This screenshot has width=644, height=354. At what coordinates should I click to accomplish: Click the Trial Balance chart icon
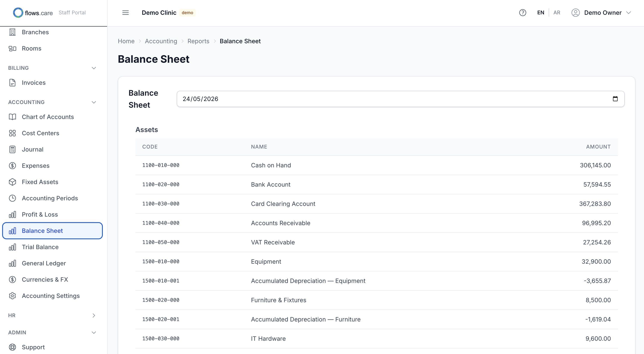click(x=12, y=247)
